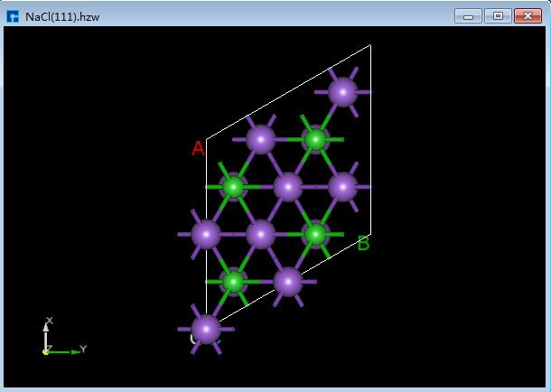This screenshot has width=551, height=392.
Task: Minimize the NaCl(111).hzw window
Action: pyautogui.click(x=468, y=16)
